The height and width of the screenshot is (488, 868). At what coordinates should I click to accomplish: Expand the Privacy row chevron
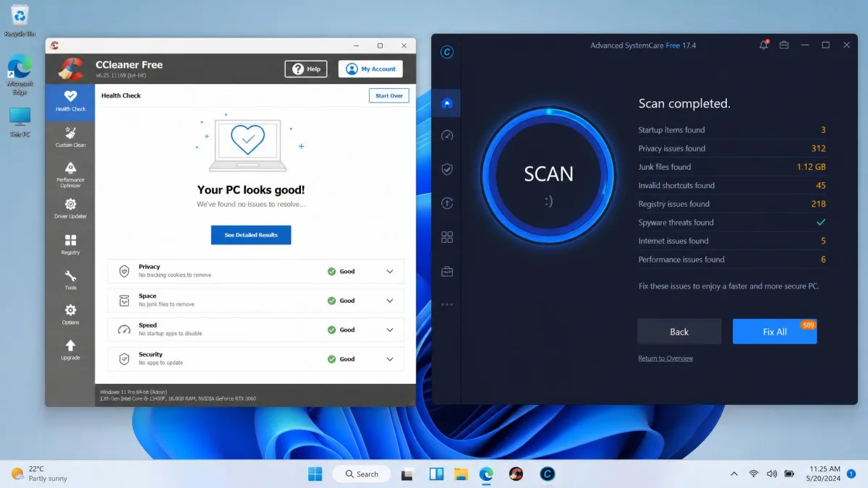tap(390, 272)
